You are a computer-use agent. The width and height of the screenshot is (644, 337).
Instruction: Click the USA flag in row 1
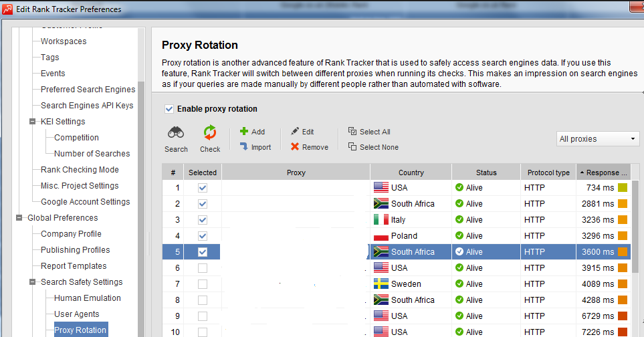381,188
